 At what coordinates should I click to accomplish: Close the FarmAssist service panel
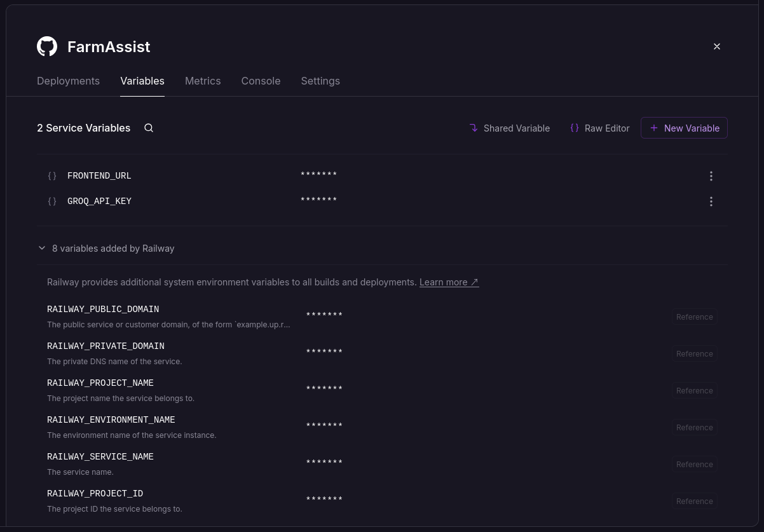tap(717, 46)
